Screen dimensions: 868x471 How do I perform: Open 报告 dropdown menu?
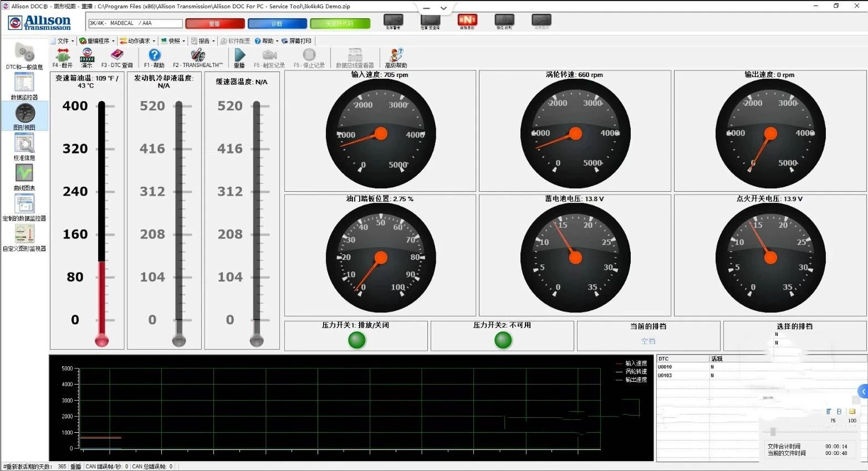pyautogui.click(x=203, y=41)
